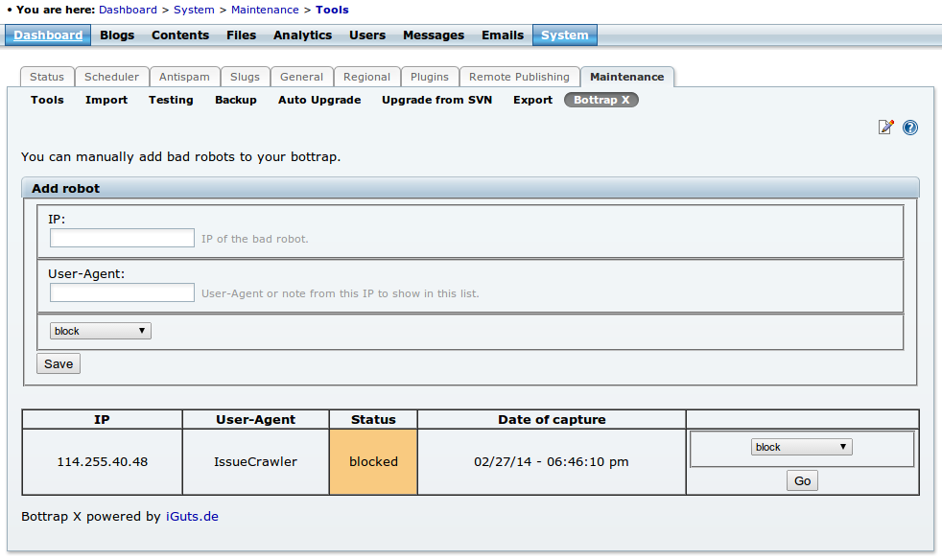Click the Save button
Viewport: 942px width, 560px height.
coord(59,364)
